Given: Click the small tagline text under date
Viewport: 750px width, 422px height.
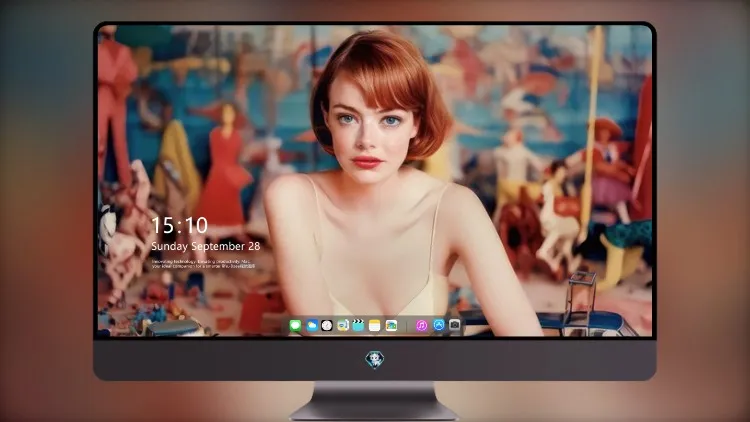Looking at the screenshot, I should click(x=203, y=264).
